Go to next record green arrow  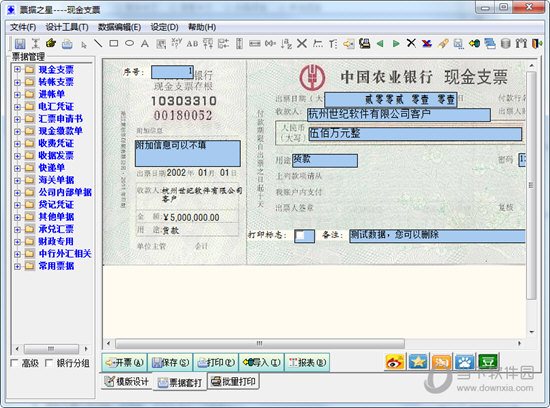396,44
